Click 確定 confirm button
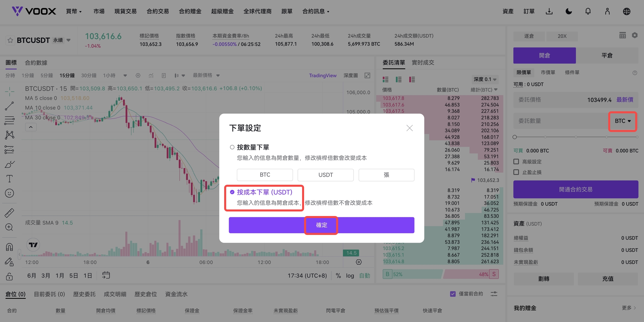The width and height of the screenshot is (644, 322). click(321, 225)
